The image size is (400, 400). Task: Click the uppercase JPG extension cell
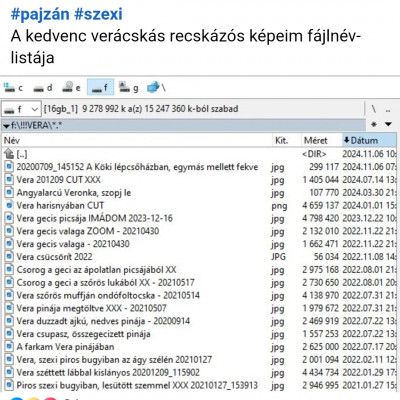(278, 257)
